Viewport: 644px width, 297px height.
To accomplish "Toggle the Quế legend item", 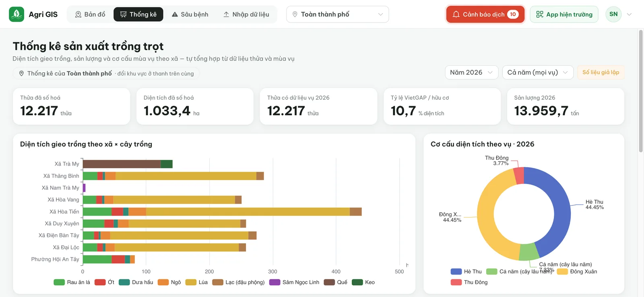I will click(x=336, y=282).
